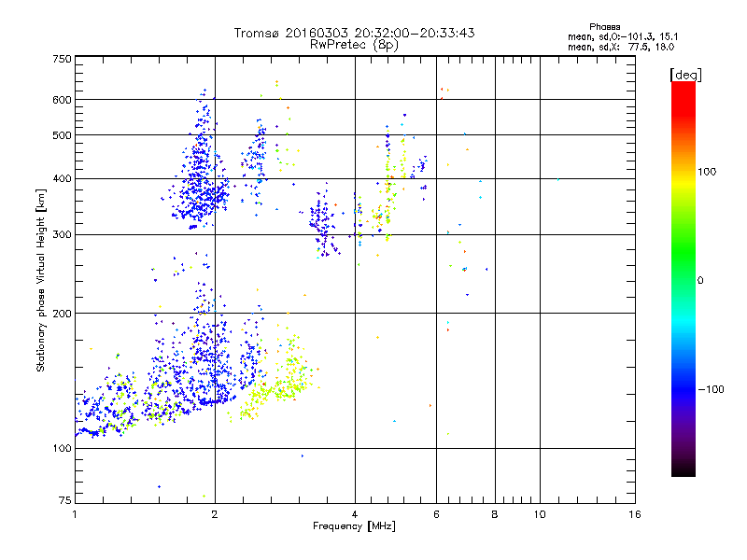Click x-axis tick label '10'
The image size is (747, 560).
tap(540, 514)
